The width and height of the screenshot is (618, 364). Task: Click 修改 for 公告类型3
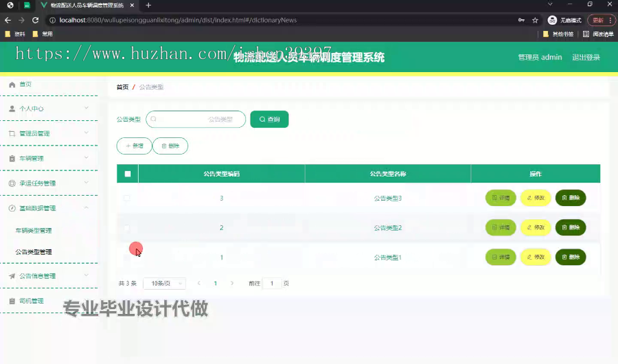pos(535,198)
